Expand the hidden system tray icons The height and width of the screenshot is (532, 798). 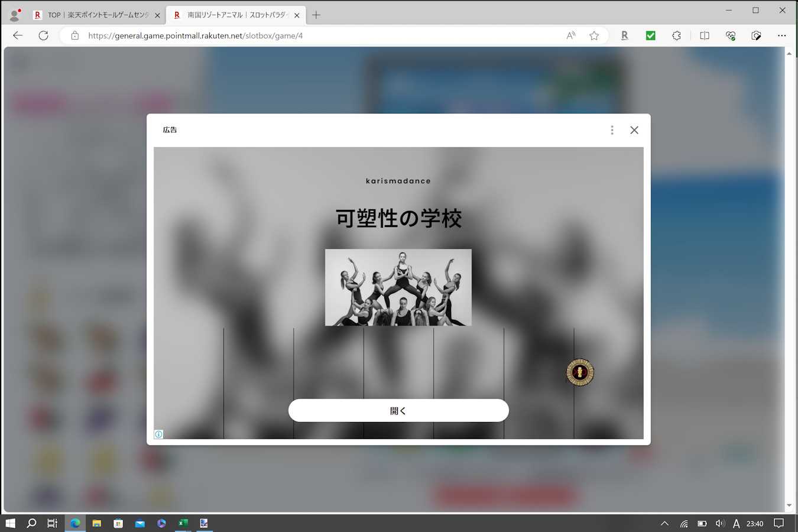pos(664,523)
